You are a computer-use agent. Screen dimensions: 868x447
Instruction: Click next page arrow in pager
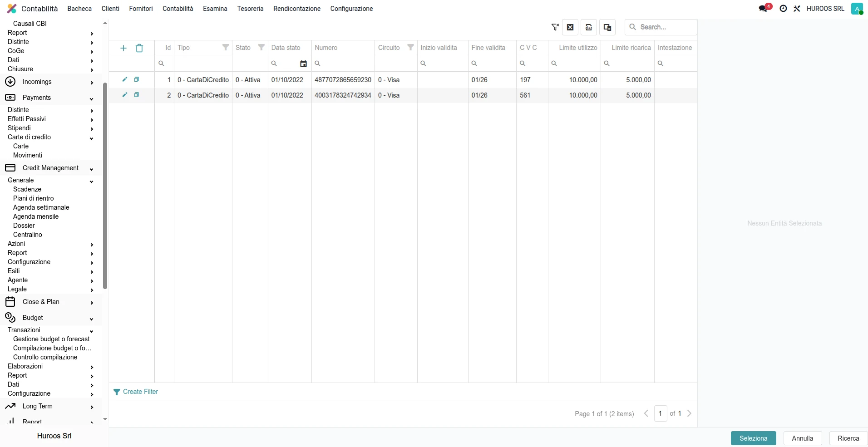point(689,413)
